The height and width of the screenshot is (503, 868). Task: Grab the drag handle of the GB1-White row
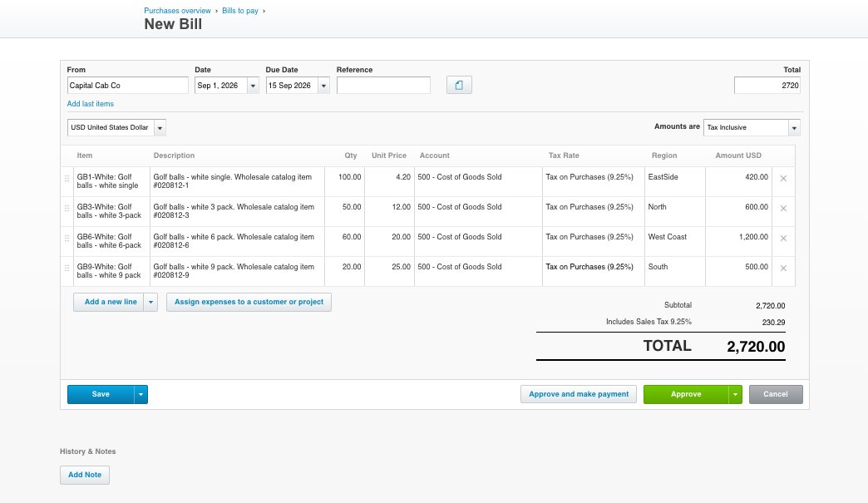pos(67,178)
